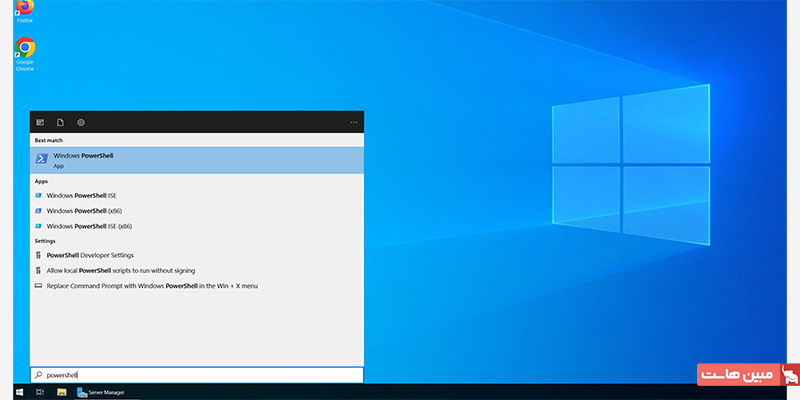Image resolution: width=800 pixels, height=400 pixels.
Task: Select Allow local PowerShell scripts to run setting
Action: (x=120, y=270)
